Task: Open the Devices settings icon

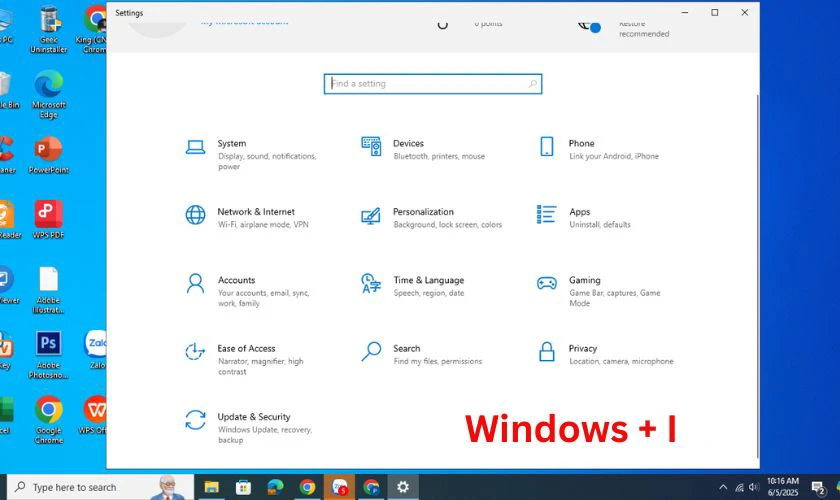Action: (371, 146)
